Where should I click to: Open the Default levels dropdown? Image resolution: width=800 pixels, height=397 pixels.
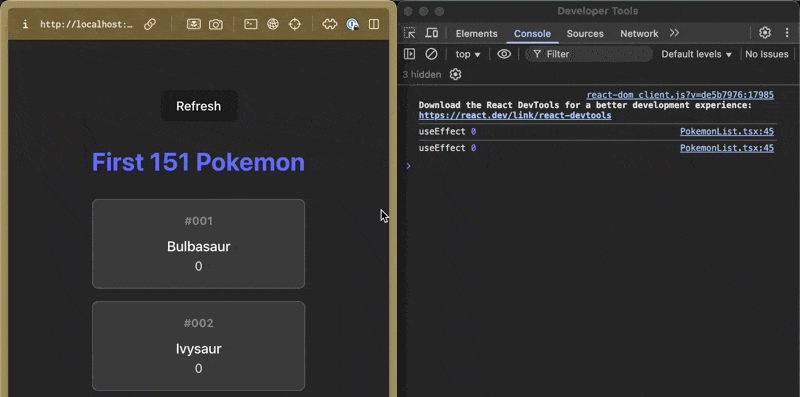696,54
